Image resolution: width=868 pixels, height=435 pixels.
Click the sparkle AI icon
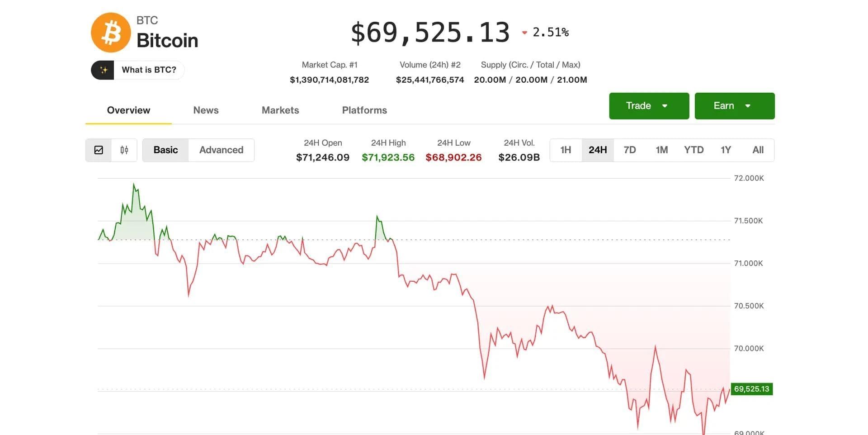(x=103, y=70)
